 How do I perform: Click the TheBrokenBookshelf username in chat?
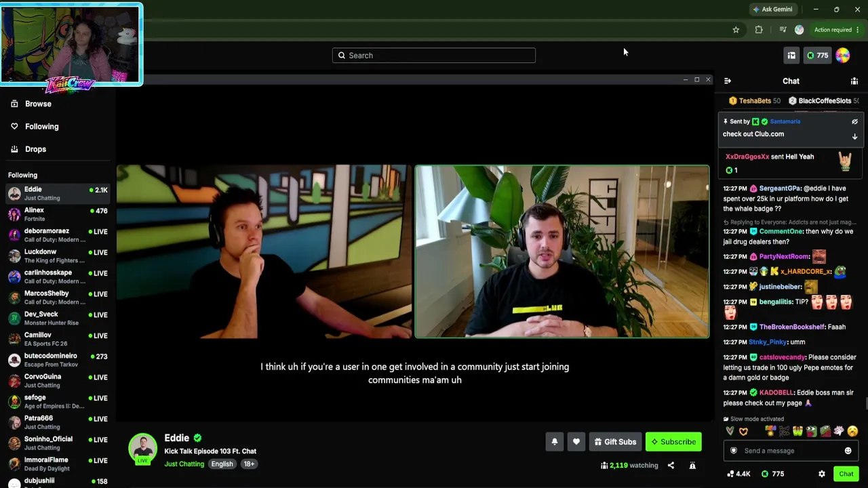coord(791,327)
